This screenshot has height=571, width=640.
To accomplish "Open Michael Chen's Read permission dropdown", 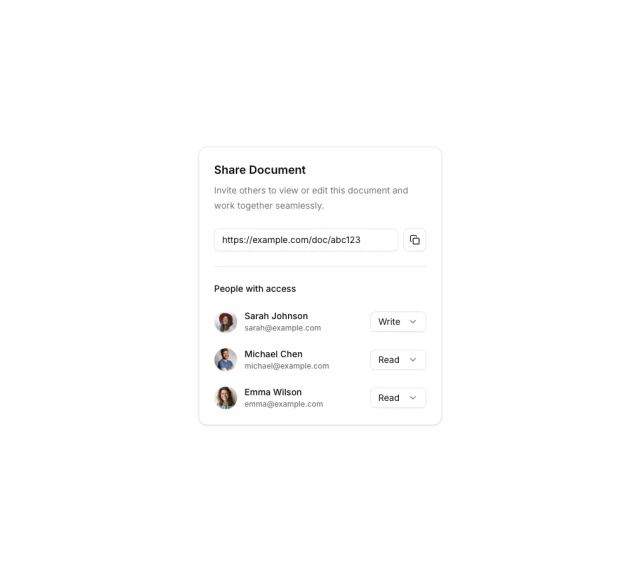I will tap(398, 360).
